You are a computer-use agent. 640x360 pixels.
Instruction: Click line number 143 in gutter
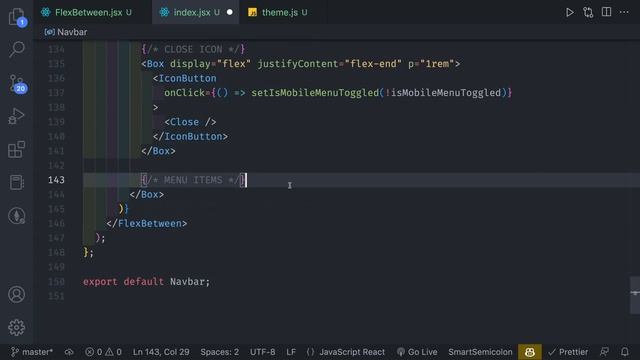[x=56, y=180]
